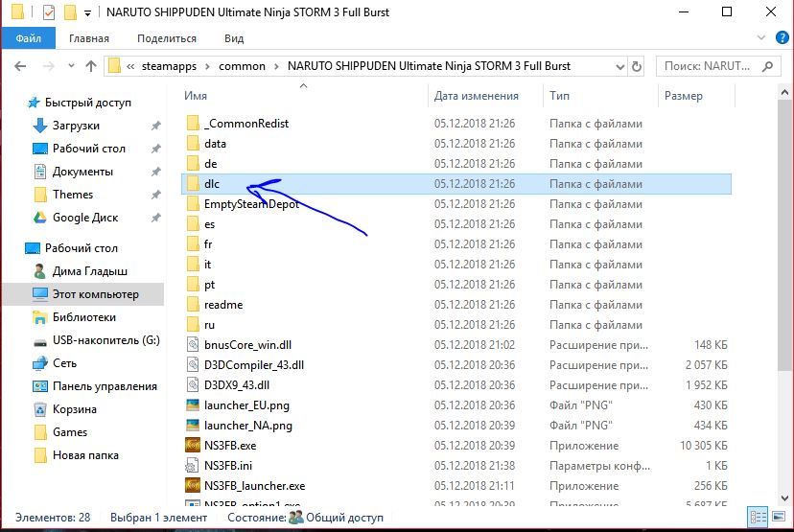Screen dimensions: 794x532
Task: Select Этот компьютер in sidebar
Action: 83,294
